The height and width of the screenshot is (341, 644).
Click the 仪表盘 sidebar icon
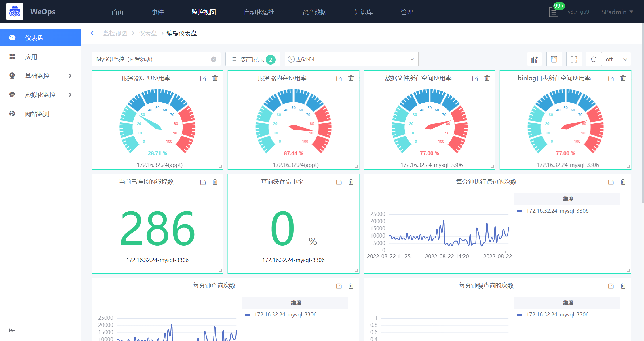click(x=12, y=38)
